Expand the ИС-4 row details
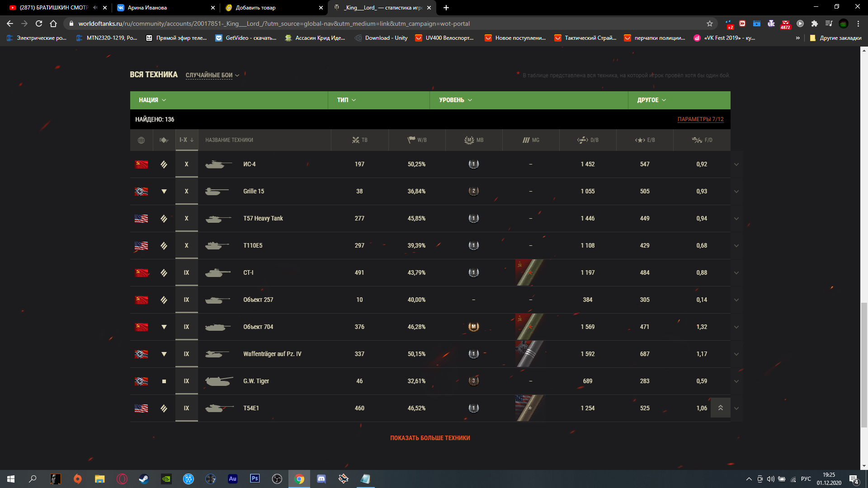The image size is (868, 488). (736, 164)
